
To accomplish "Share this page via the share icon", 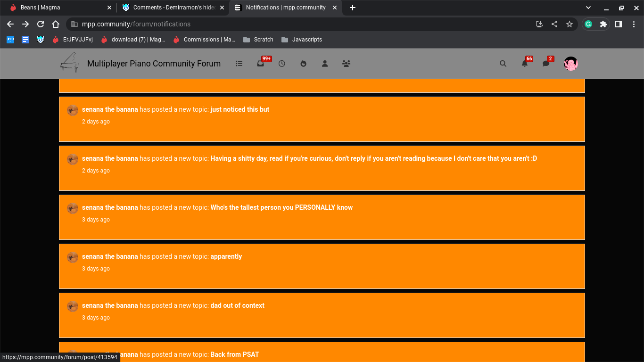I will tap(554, 24).
